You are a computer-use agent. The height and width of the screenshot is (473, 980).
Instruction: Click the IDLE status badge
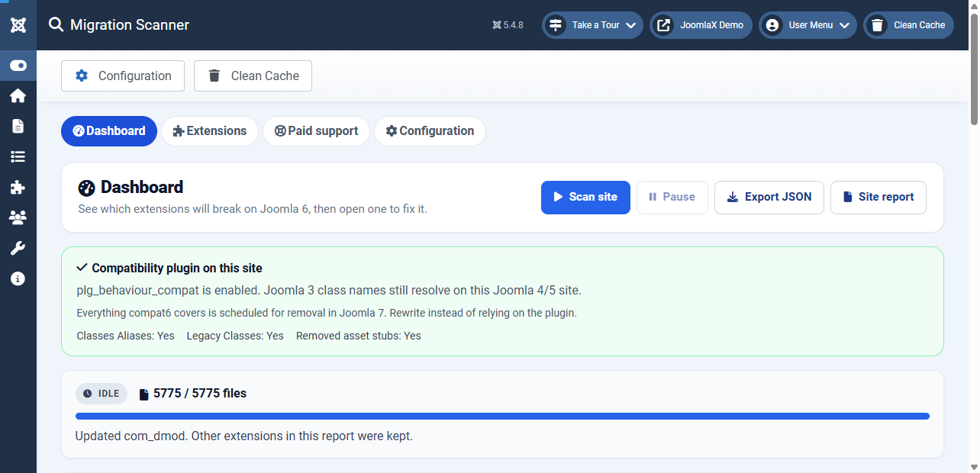pos(102,394)
